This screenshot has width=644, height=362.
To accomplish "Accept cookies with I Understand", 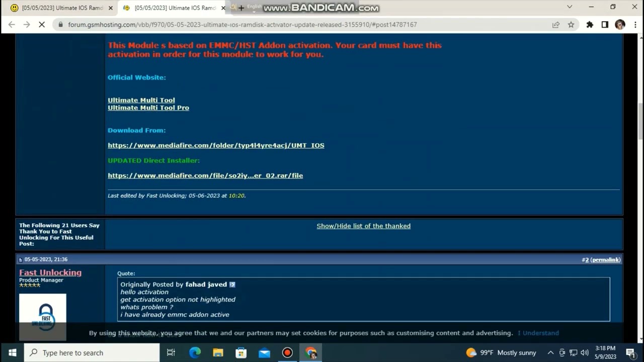I will (538, 333).
